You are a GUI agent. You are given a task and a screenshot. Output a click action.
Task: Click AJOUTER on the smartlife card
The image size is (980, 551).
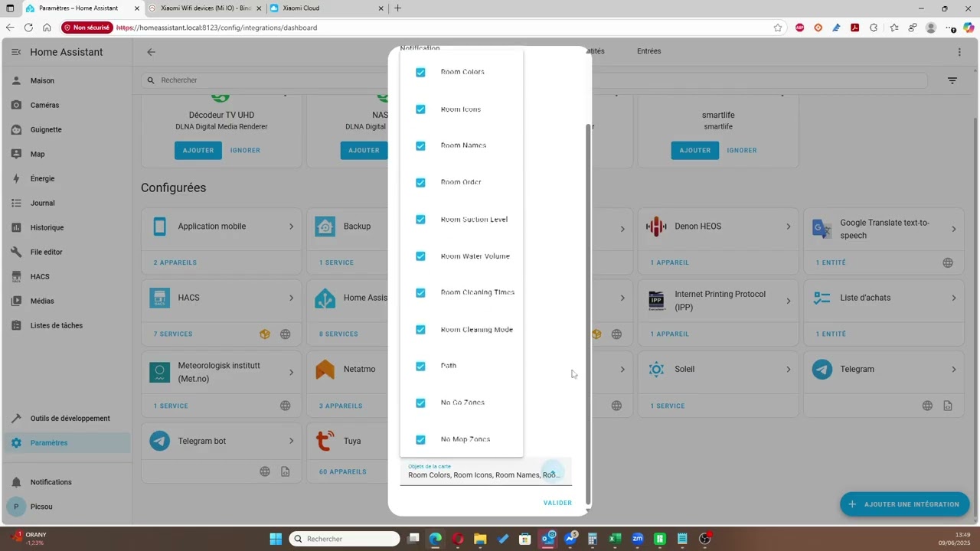[695, 150]
